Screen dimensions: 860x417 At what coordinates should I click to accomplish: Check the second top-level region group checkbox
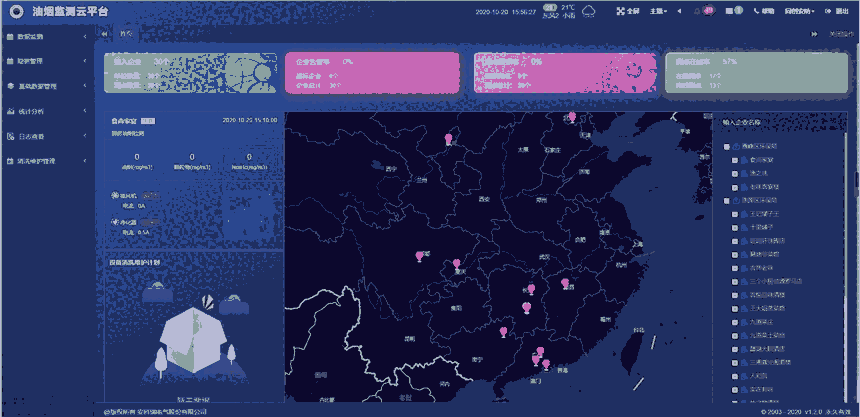click(x=727, y=201)
